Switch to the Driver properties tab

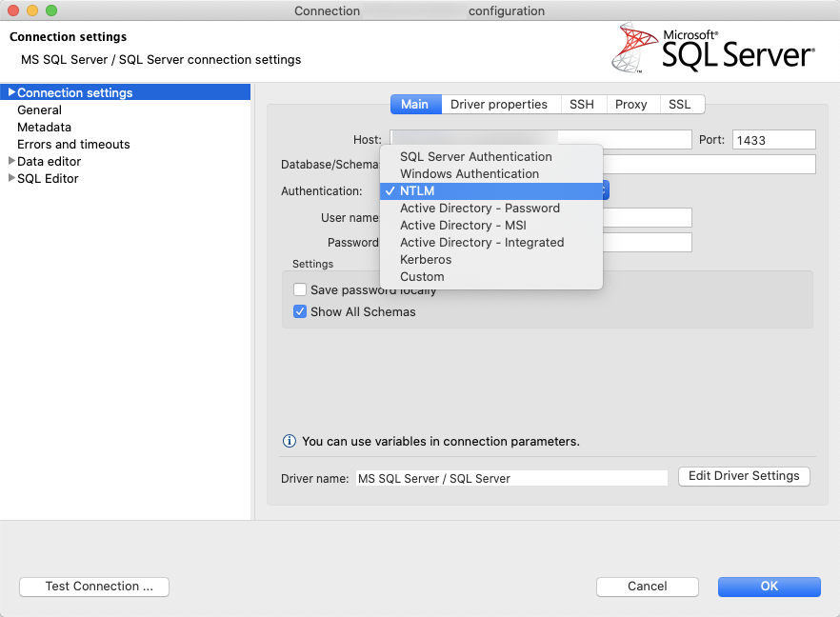point(501,104)
